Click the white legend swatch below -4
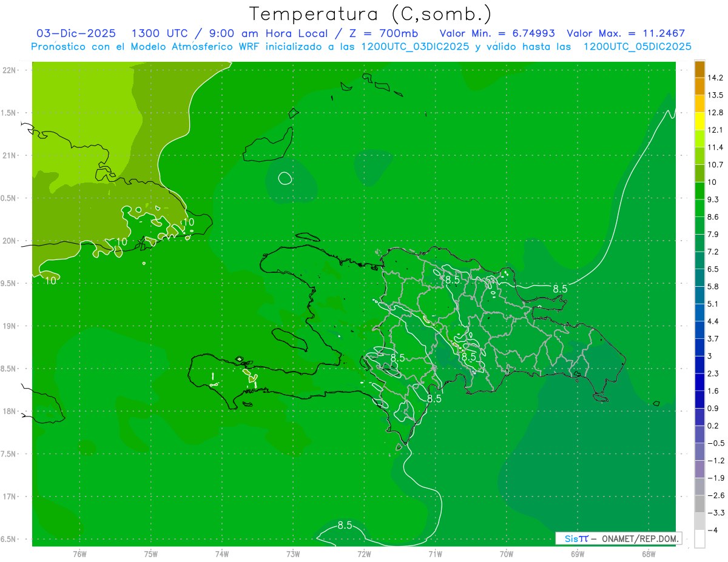728x562 pixels. [699, 539]
